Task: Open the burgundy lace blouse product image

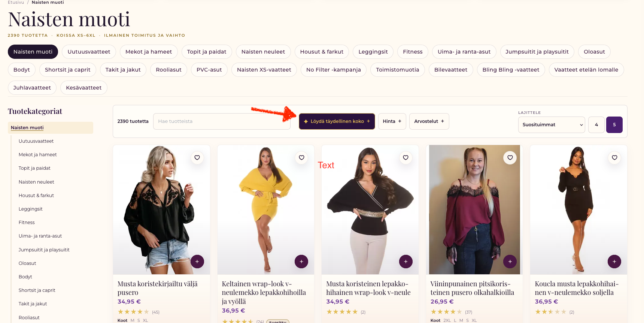Action: tap(474, 209)
